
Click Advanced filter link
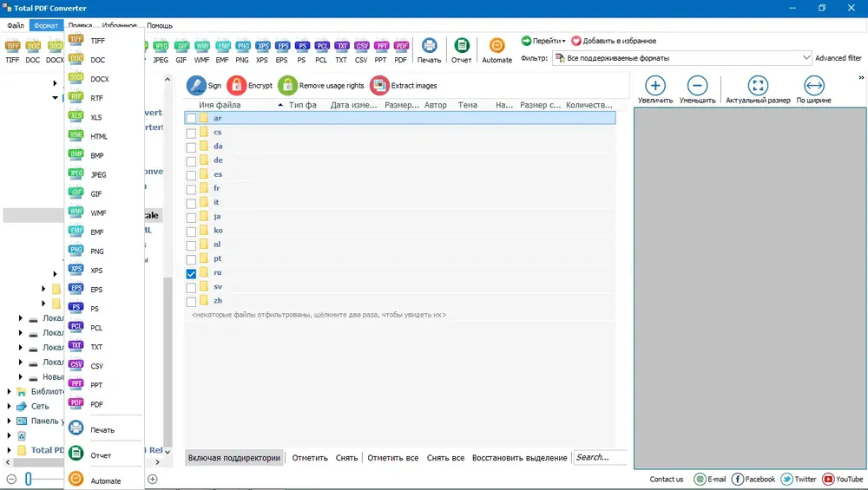[838, 57]
